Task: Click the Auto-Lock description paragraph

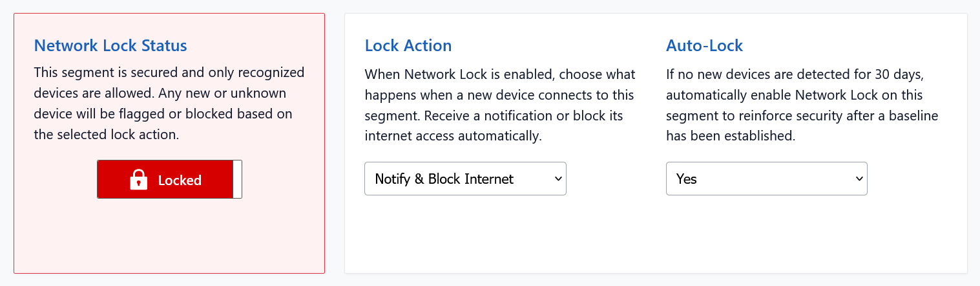Action: pyautogui.click(x=802, y=105)
